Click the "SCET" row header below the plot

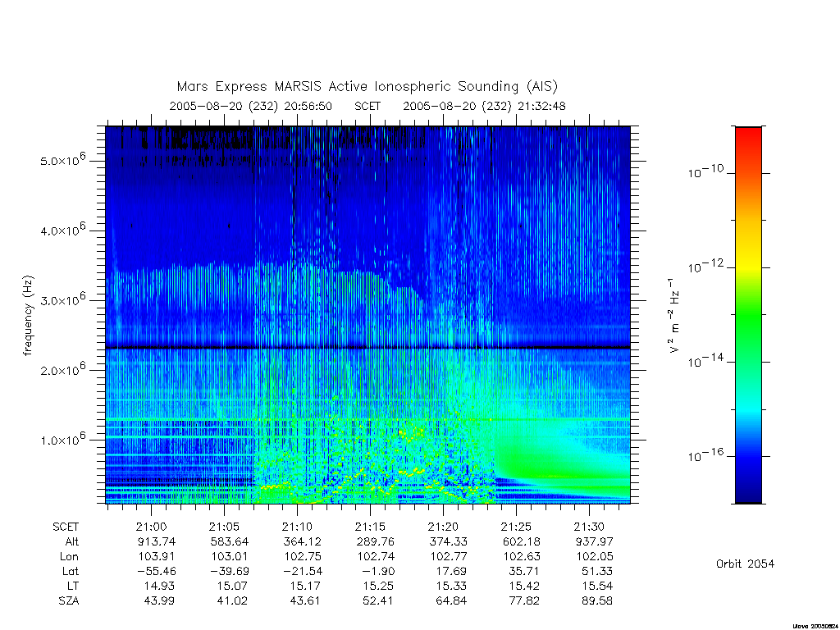point(66,527)
